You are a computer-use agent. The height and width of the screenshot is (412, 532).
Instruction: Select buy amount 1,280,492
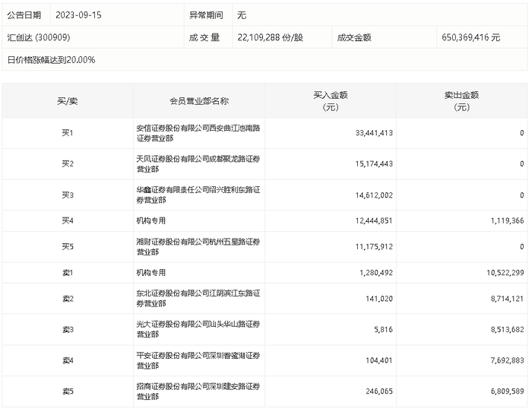(376, 273)
